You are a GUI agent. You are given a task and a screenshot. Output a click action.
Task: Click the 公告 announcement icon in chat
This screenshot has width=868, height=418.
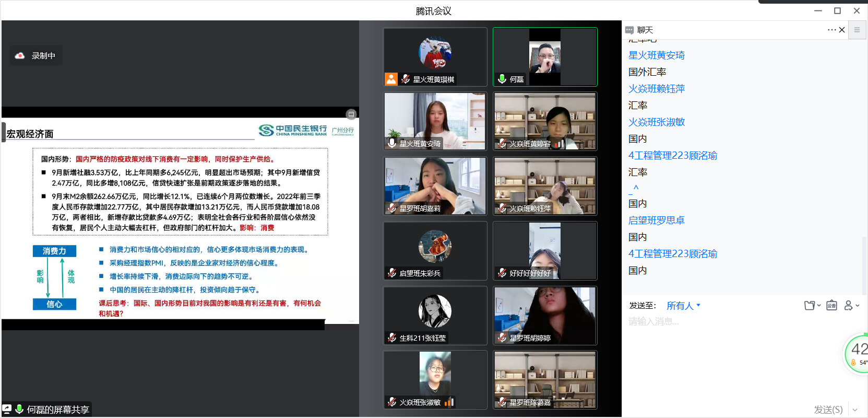coord(831,306)
